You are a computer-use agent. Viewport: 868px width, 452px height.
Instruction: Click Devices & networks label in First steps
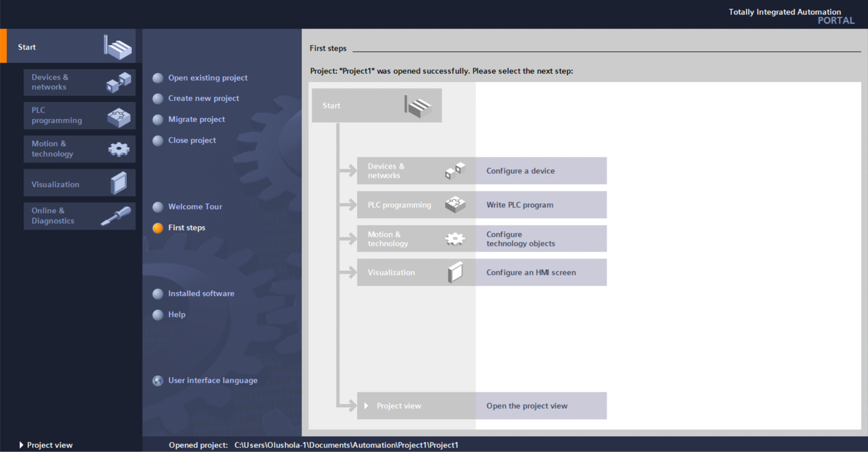coord(386,170)
